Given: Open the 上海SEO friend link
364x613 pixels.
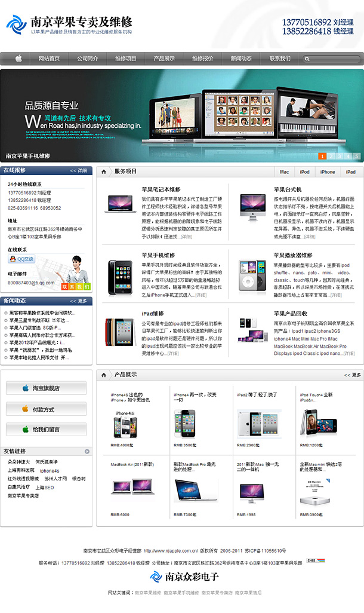Looking at the screenshot, I should click(x=45, y=488).
